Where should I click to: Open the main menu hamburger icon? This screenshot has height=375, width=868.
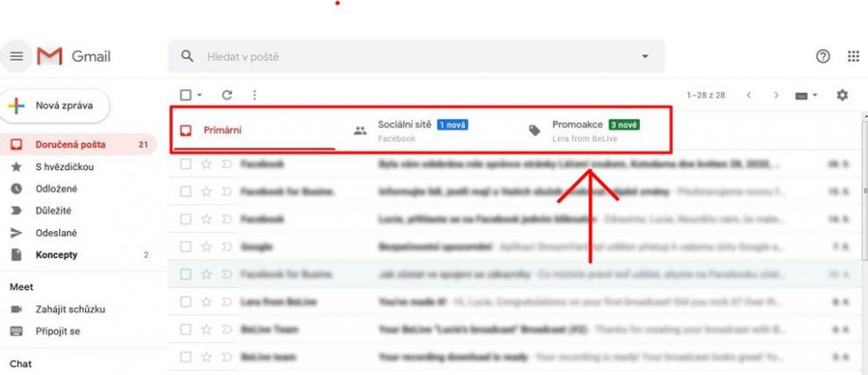click(x=17, y=56)
